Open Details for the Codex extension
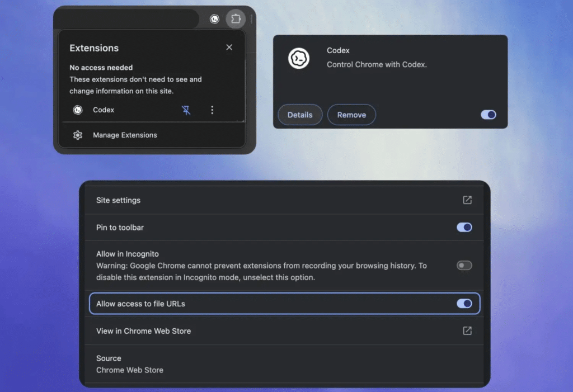573x392 pixels. (x=300, y=115)
